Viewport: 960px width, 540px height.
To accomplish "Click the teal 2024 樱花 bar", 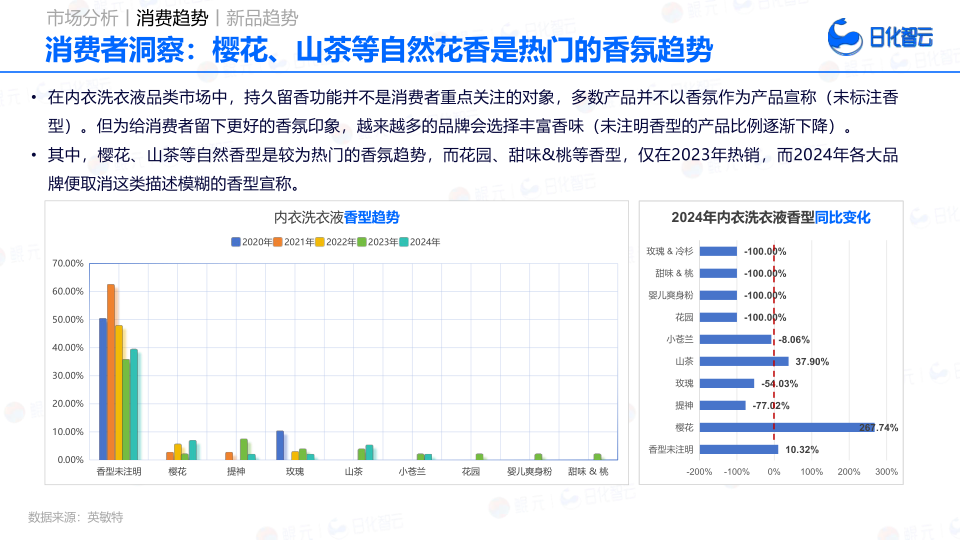I will click(x=193, y=450).
